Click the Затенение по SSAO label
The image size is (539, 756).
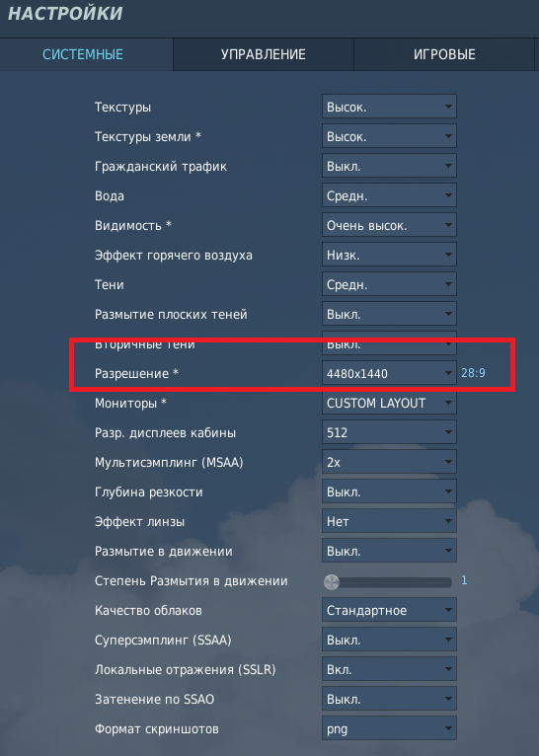154,699
